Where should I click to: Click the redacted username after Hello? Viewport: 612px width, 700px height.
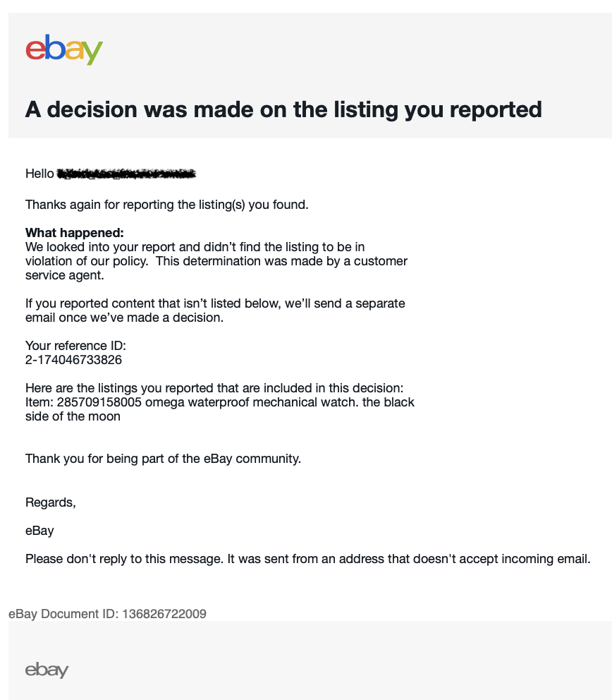[x=126, y=174]
